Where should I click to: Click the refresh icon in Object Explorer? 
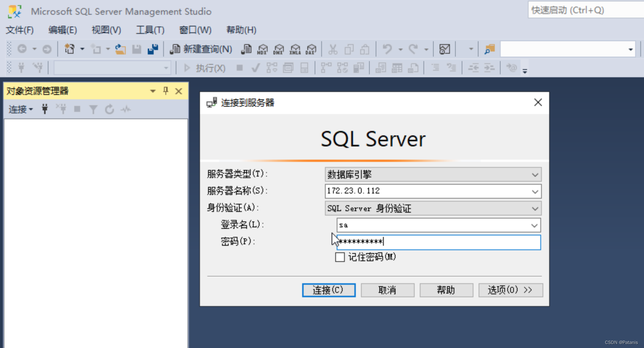(x=110, y=109)
